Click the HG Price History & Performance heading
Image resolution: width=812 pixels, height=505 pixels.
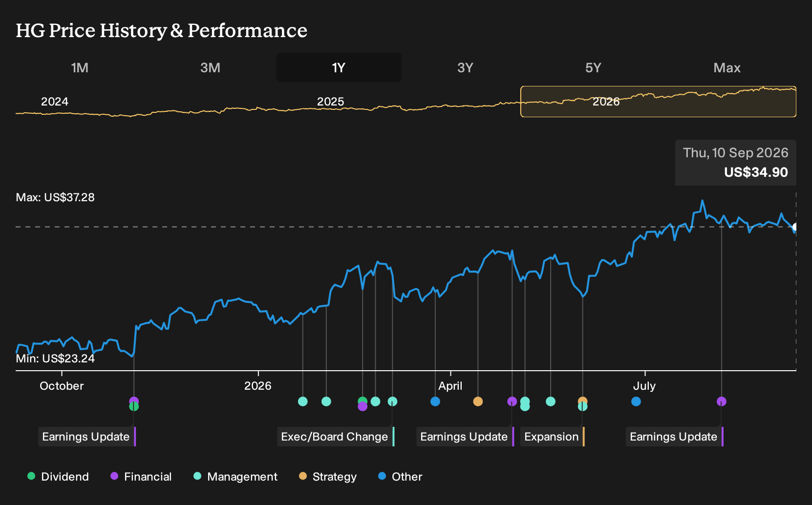pyautogui.click(x=162, y=30)
